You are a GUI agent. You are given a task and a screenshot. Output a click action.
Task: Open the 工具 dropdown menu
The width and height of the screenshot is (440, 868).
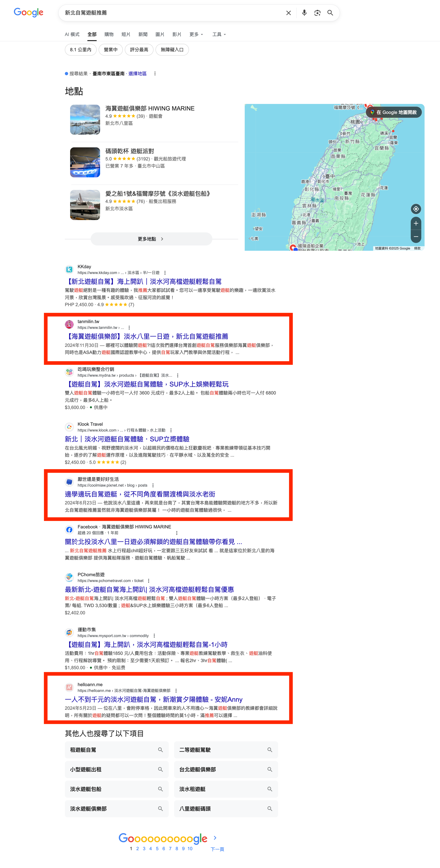point(219,34)
